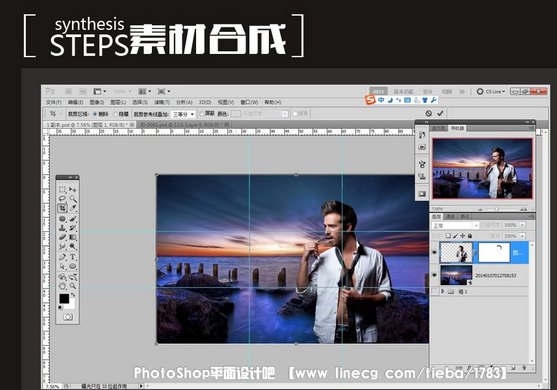Select the Move tool

73,189
